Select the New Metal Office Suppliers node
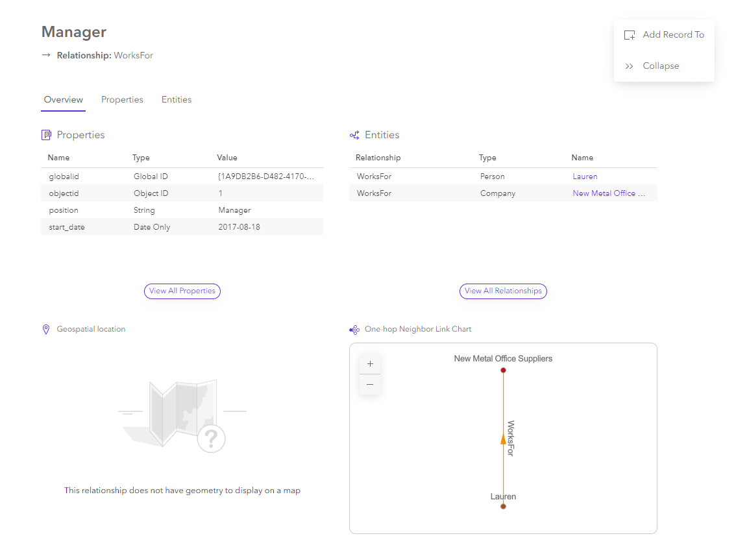The height and width of the screenshot is (560, 736). 503,370
